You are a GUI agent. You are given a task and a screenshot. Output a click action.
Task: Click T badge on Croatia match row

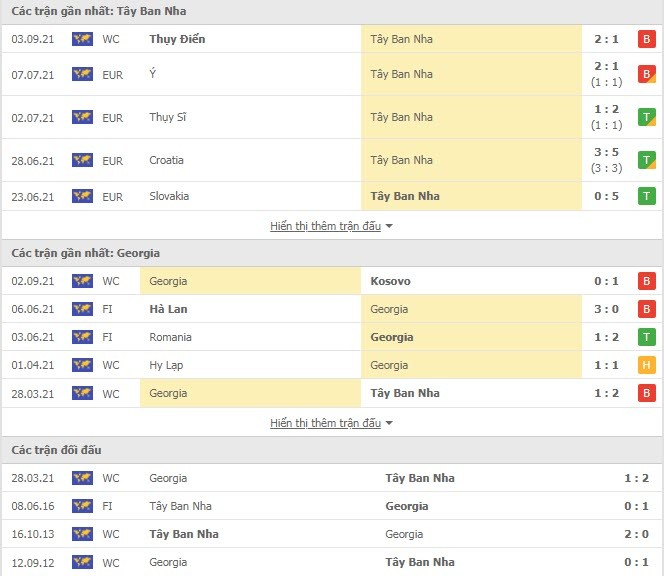click(646, 160)
